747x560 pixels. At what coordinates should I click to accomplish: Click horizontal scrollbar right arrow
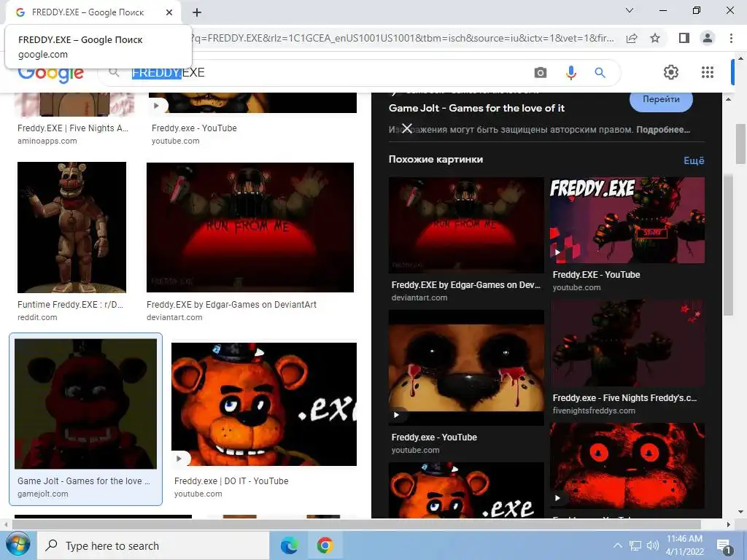pos(728,525)
